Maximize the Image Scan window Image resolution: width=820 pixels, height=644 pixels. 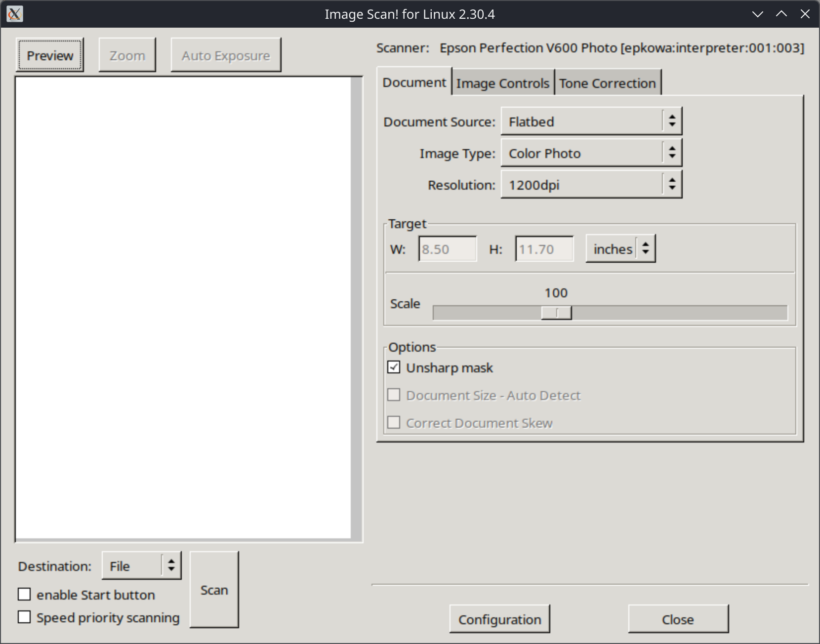tap(781, 14)
